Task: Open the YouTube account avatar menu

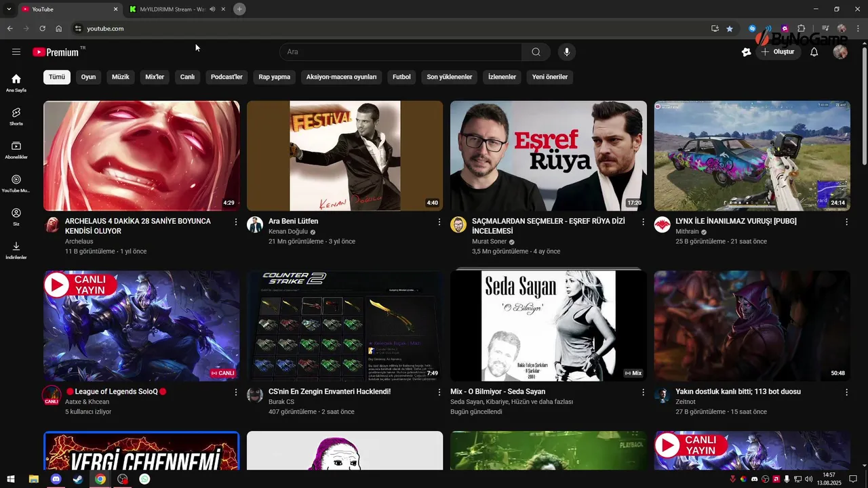Action: pyautogui.click(x=840, y=52)
